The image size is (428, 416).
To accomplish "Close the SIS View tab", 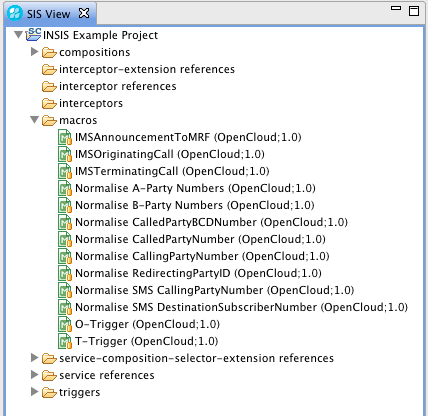I will [84, 13].
